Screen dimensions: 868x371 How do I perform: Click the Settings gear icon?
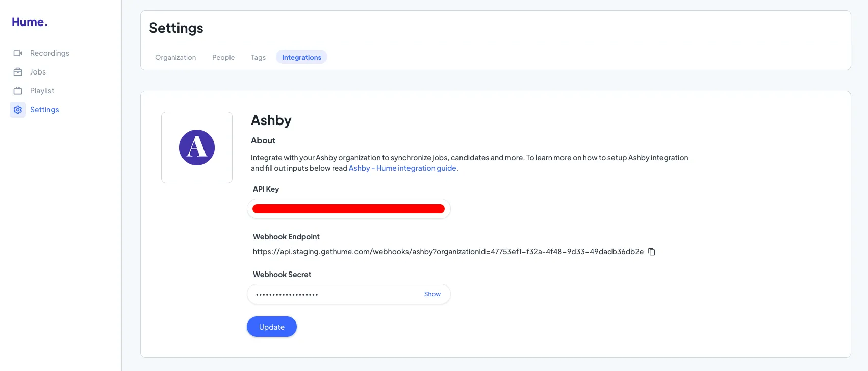point(18,110)
